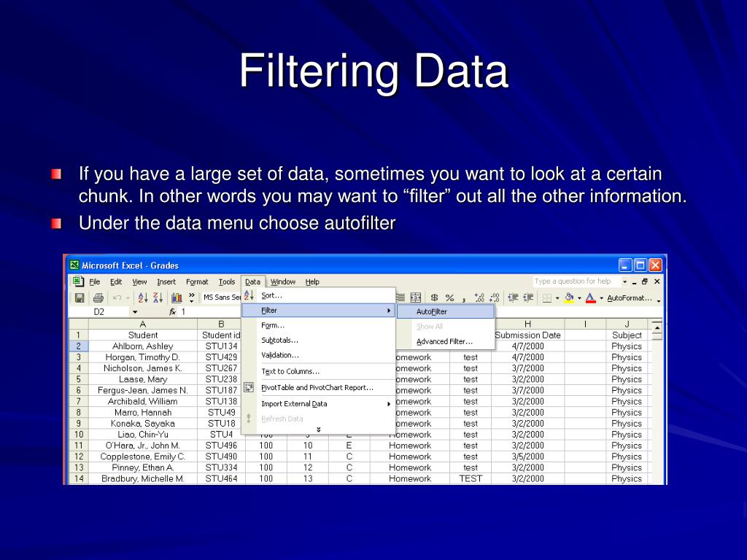Select row 7 header
The height and width of the screenshot is (560, 747).
[x=79, y=402]
